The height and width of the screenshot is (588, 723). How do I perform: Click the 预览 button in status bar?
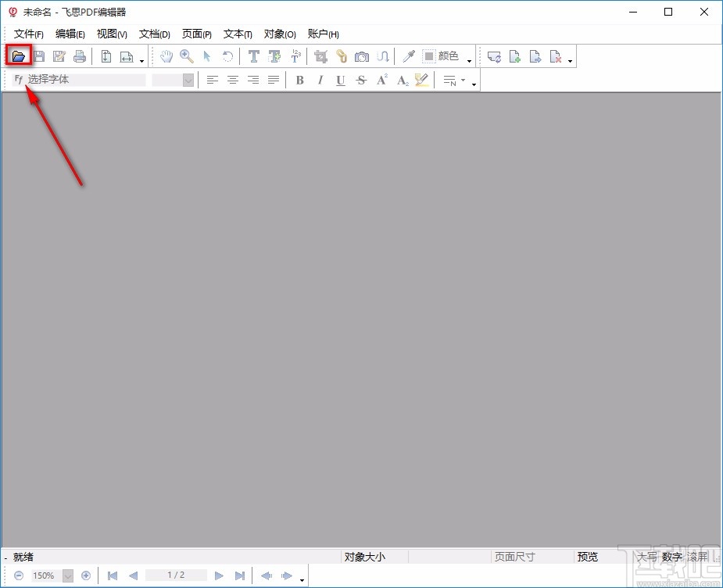click(x=587, y=556)
